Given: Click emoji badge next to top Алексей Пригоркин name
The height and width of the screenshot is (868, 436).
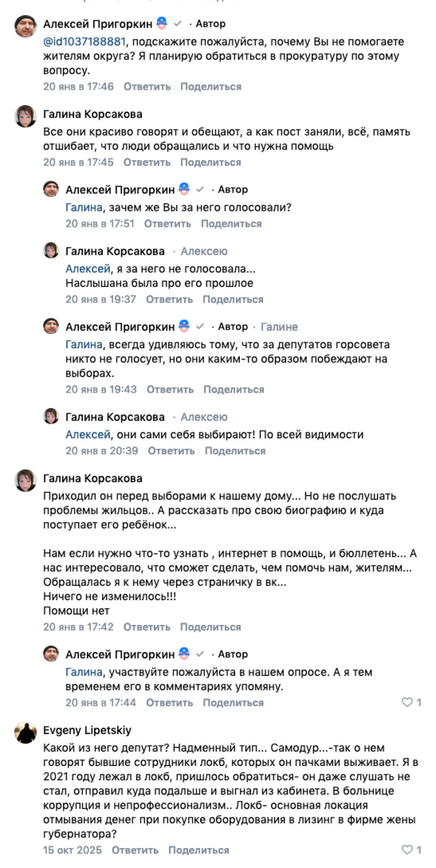Looking at the screenshot, I should (x=162, y=23).
